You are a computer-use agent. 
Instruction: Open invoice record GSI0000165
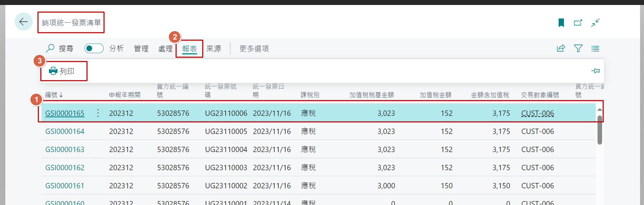click(65, 113)
